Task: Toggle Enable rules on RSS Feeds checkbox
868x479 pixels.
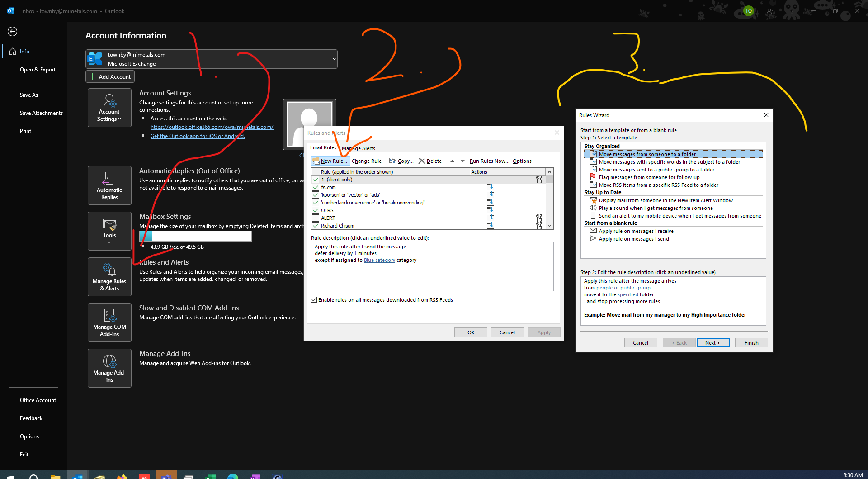Action: coord(314,300)
